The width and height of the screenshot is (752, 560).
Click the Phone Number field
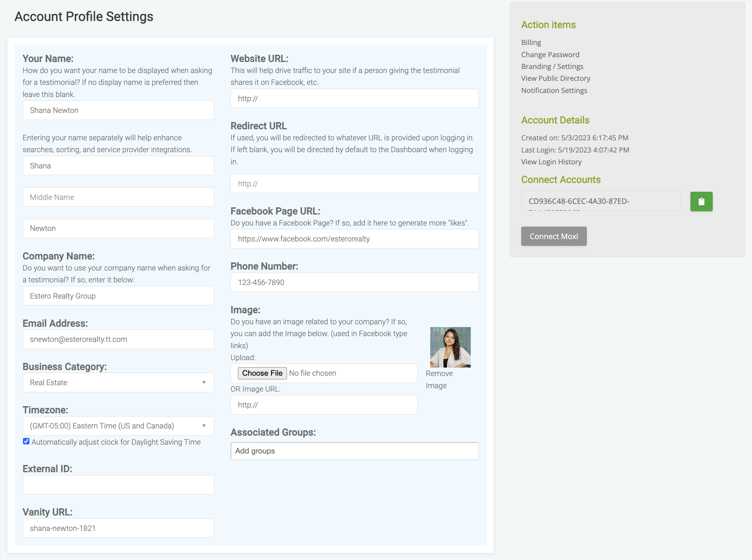coord(354,282)
